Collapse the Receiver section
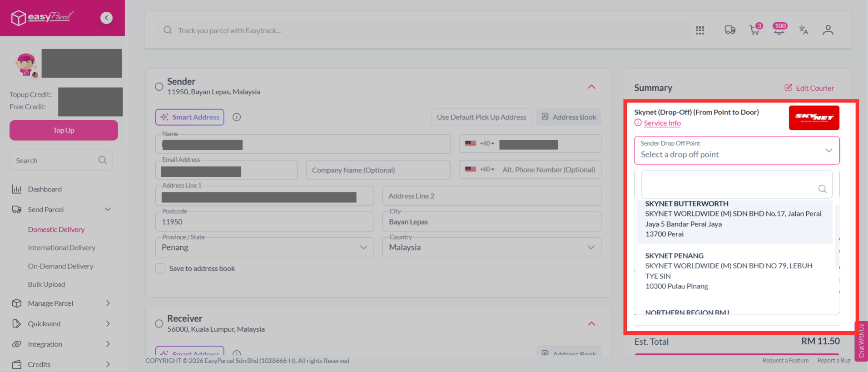 (x=591, y=323)
